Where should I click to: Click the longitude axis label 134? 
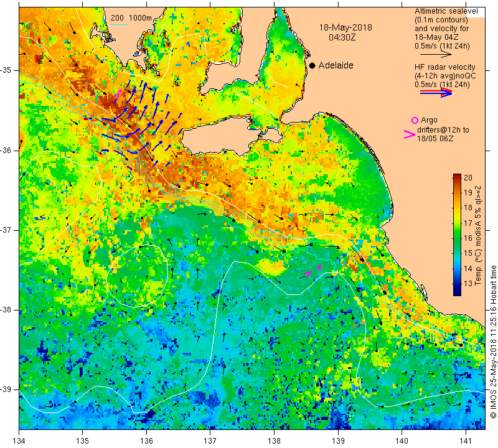(19, 441)
